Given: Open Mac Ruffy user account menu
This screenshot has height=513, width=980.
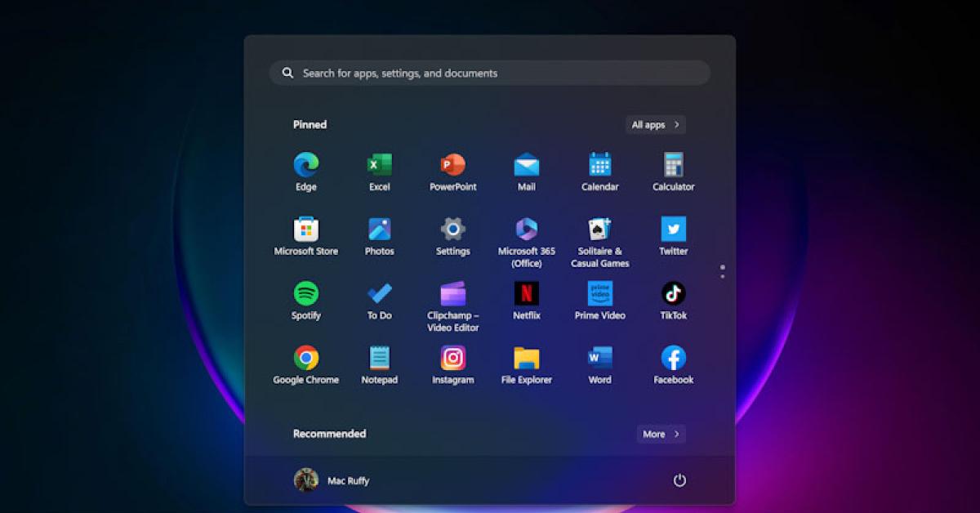Looking at the screenshot, I should pos(332,480).
